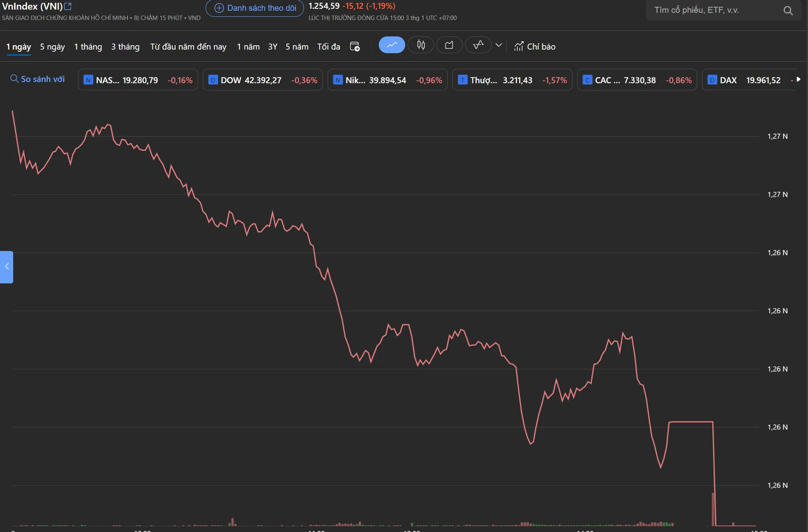Focus the Tìm cổ phiếu search field
The image size is (808, 532).
(723, 10)
